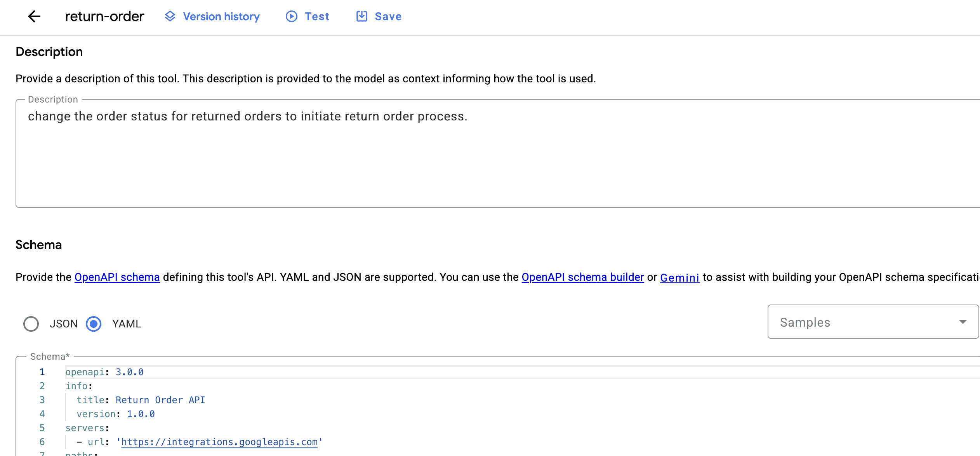The width and height of the screenshot is (980, 456).
Task: Select the YAML radio button
Action: click(94, 324)
